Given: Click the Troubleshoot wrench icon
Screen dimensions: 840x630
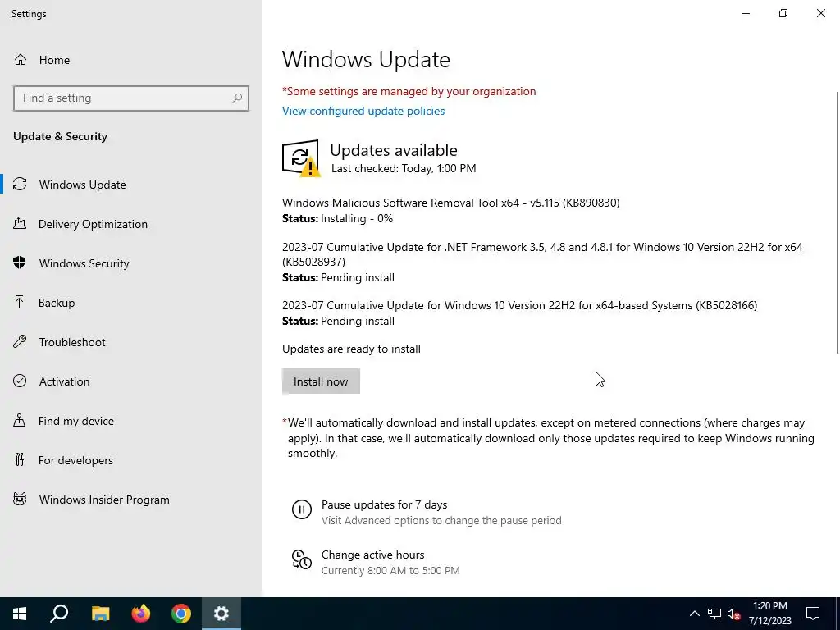Looking at the screenshot, I should tap(20, 342).
